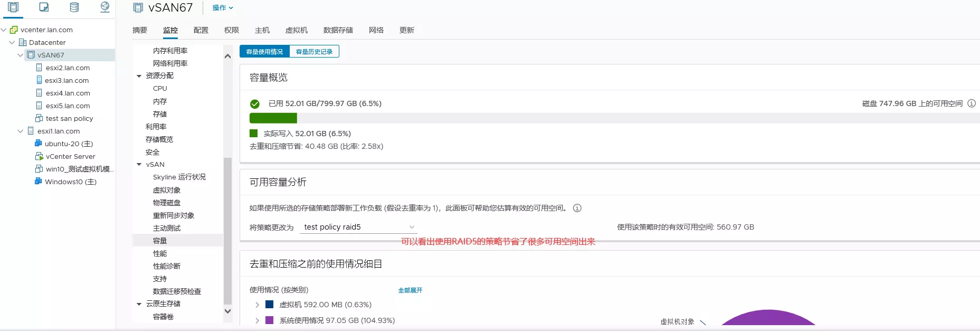Open the 操作 actions dropdown menu
980x332 pixels.
tap(223, 8)
